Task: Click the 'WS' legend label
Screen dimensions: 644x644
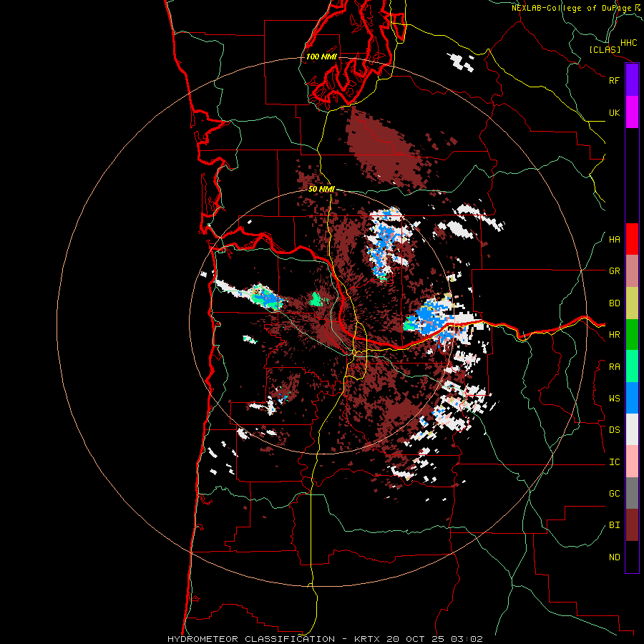Action: (x=614, y=399)
